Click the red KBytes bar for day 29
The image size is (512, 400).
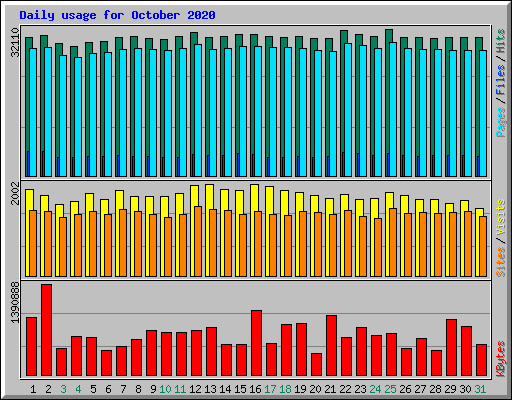[x=451, y=348]
